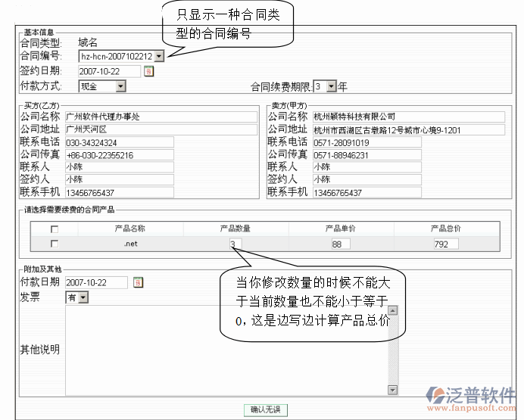Click the .net product quantity field
This screenshot has height=420, width=524.
(235, 244)
